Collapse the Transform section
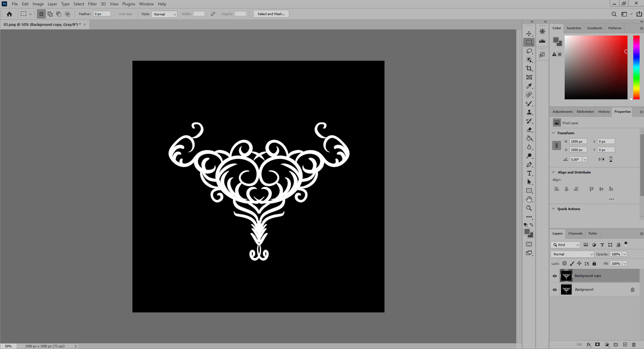This screenshot has width=644, height=349. 553,133
